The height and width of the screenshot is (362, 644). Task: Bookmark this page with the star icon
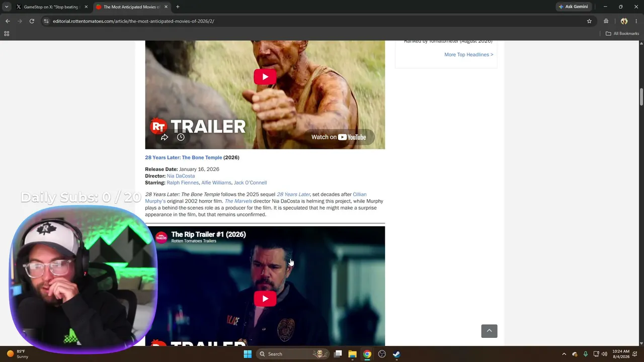click(x=589, y=21)
